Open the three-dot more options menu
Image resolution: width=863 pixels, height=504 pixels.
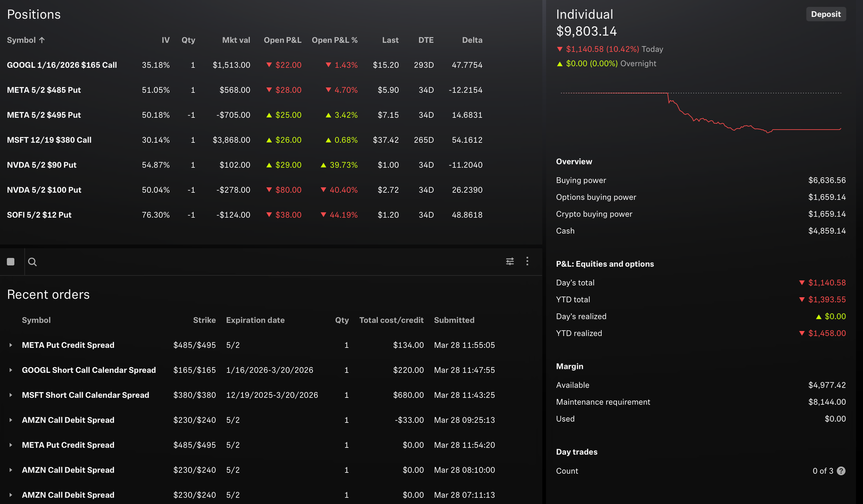point(527,261)
